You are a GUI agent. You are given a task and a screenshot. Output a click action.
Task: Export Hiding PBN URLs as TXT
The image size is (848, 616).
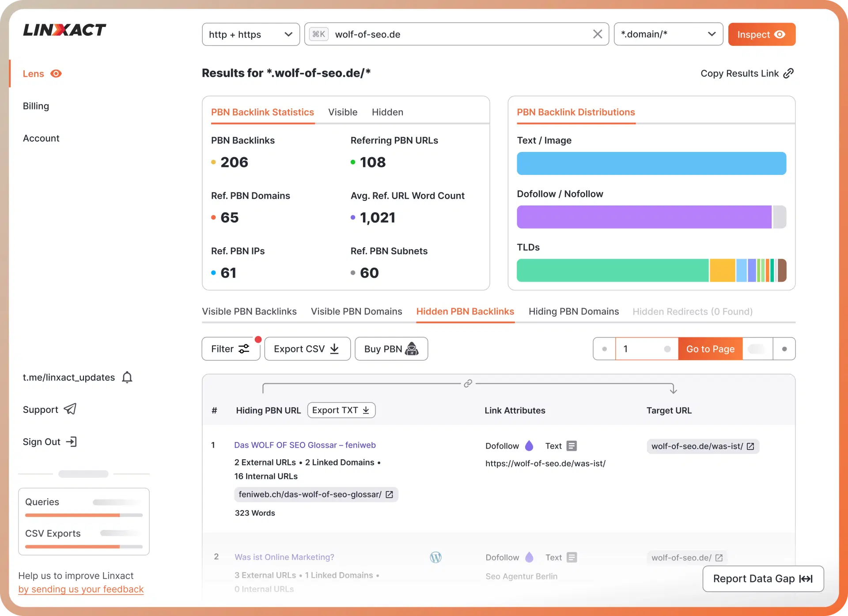pos(341,410)
